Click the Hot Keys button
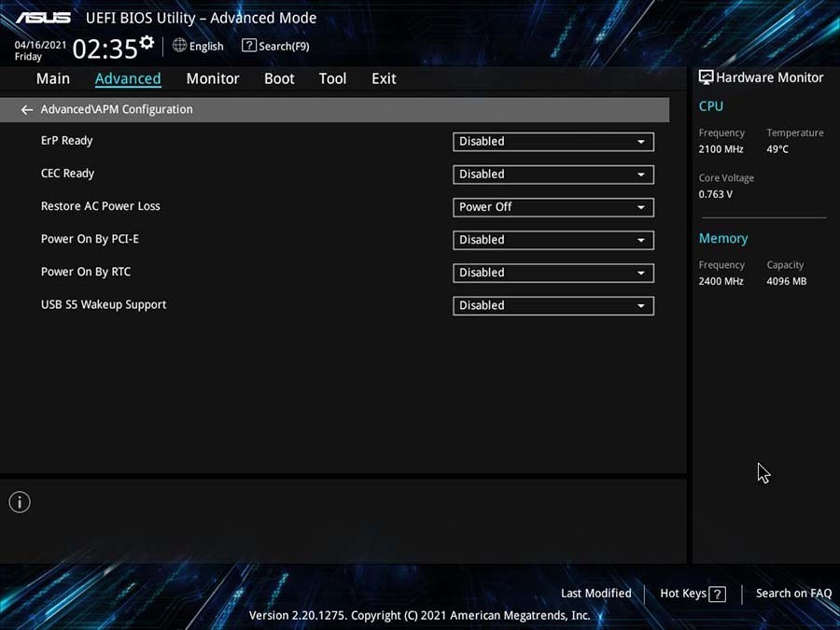This screenshot has width=840, height=630. click(683, 594)
